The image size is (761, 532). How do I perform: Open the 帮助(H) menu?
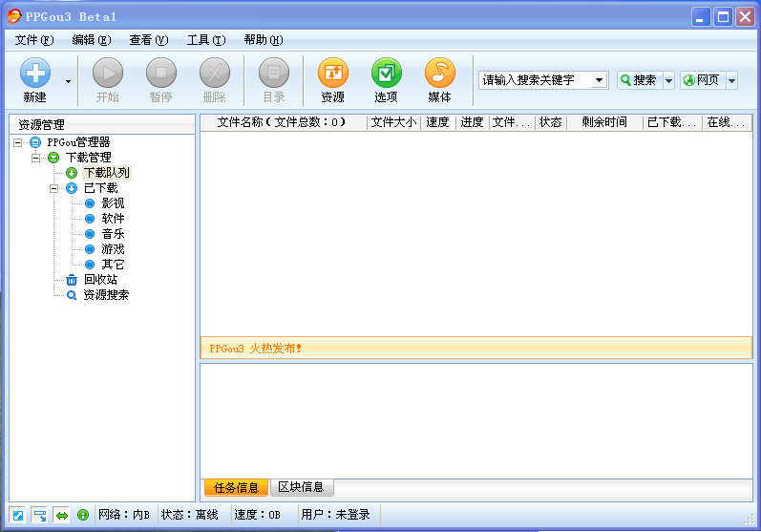pyautogui.click(x=264, y=40)
